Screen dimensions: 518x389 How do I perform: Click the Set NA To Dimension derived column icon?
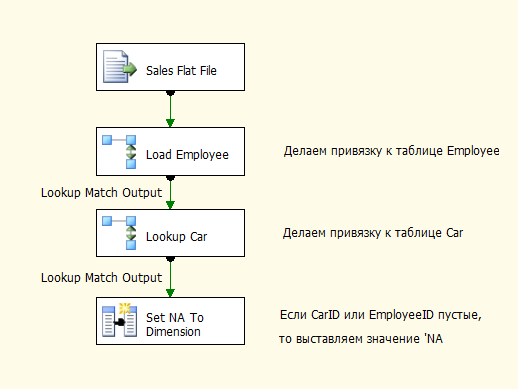(x=119, y=320)
